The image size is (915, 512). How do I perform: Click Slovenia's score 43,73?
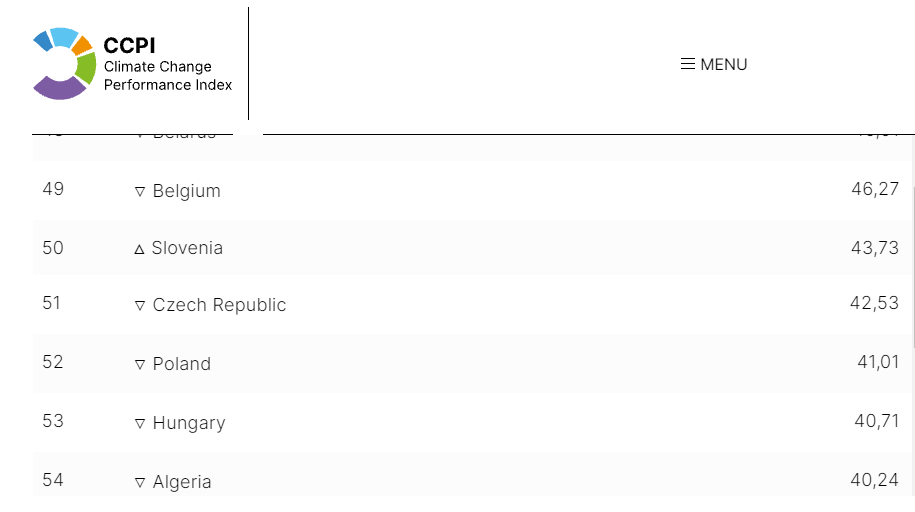[875, 248]
